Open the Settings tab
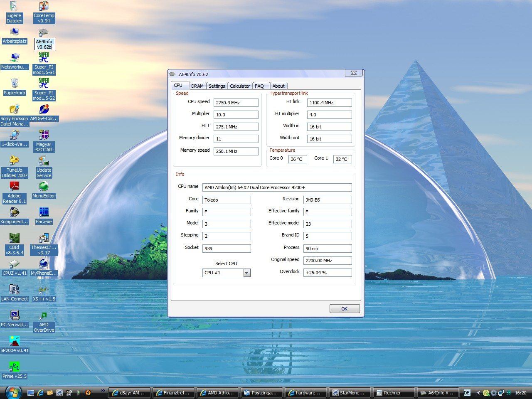 (x=217, y=86)
